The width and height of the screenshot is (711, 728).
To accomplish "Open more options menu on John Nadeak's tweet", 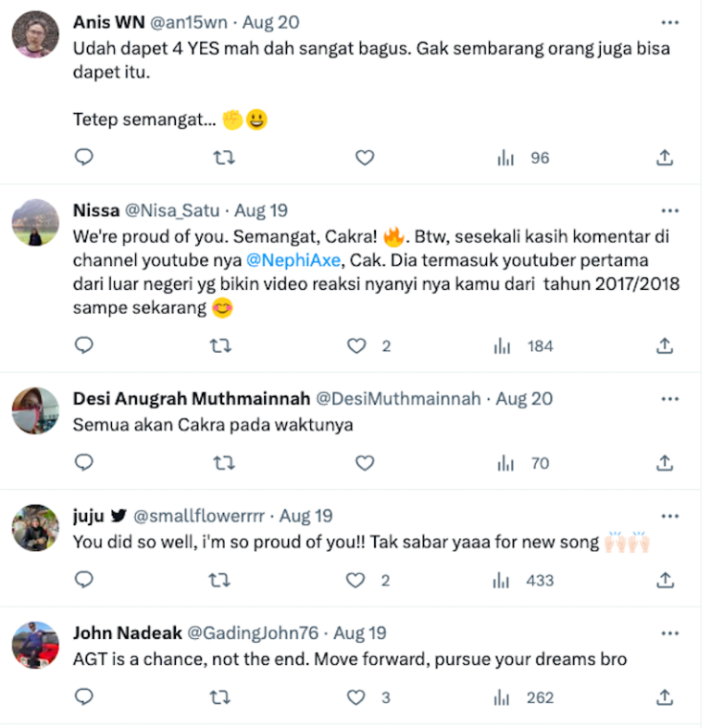I will [669, 634].
